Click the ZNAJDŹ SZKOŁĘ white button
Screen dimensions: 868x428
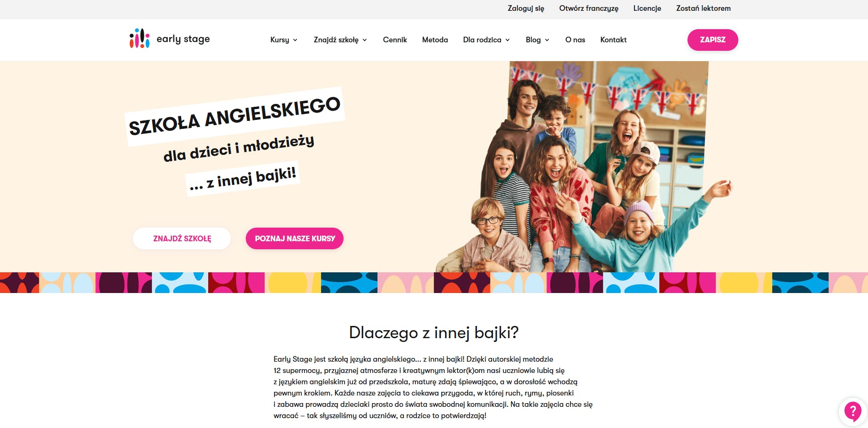tap(182, 238)
